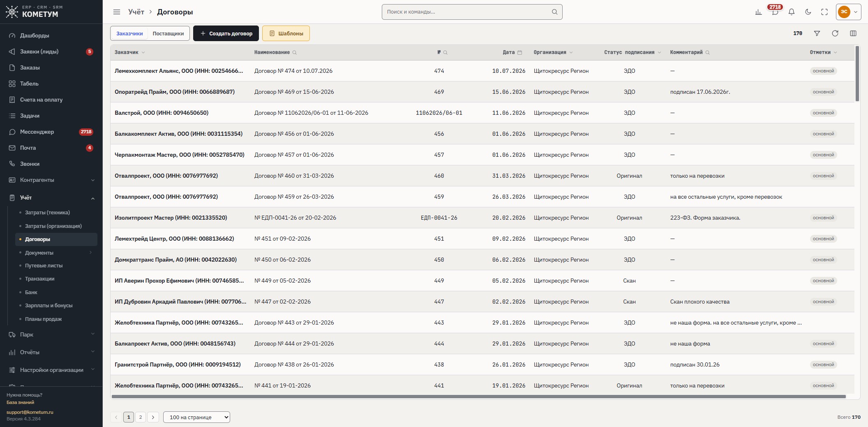Screen dimensions: 868x427
Task: Open date picker in Дата column header
Action: point(519,52)
